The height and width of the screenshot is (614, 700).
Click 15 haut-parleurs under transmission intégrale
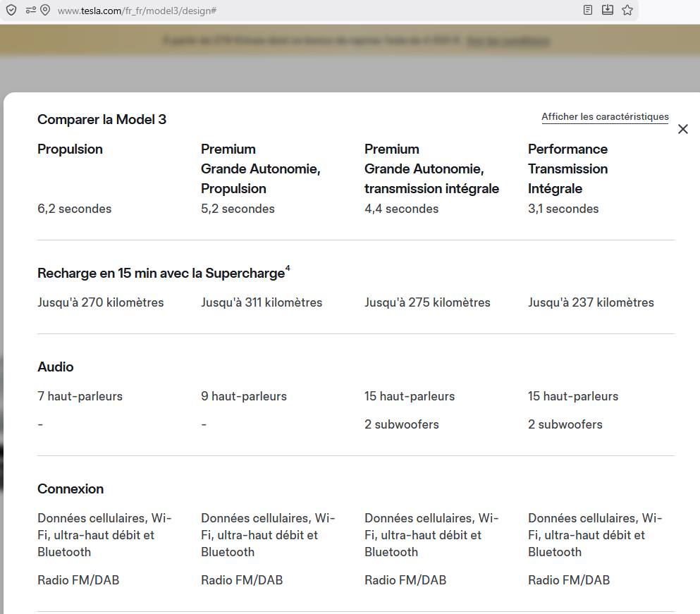tap(410, 396)
